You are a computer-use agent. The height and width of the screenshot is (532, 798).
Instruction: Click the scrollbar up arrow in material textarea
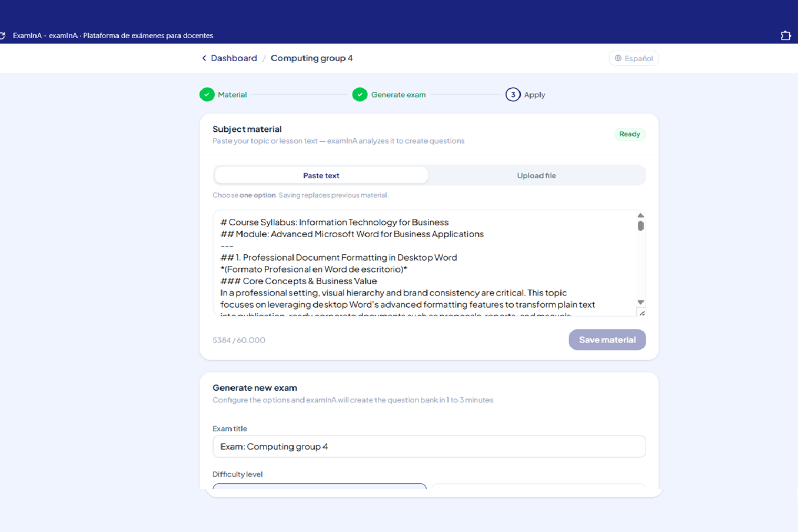point(640,215)
